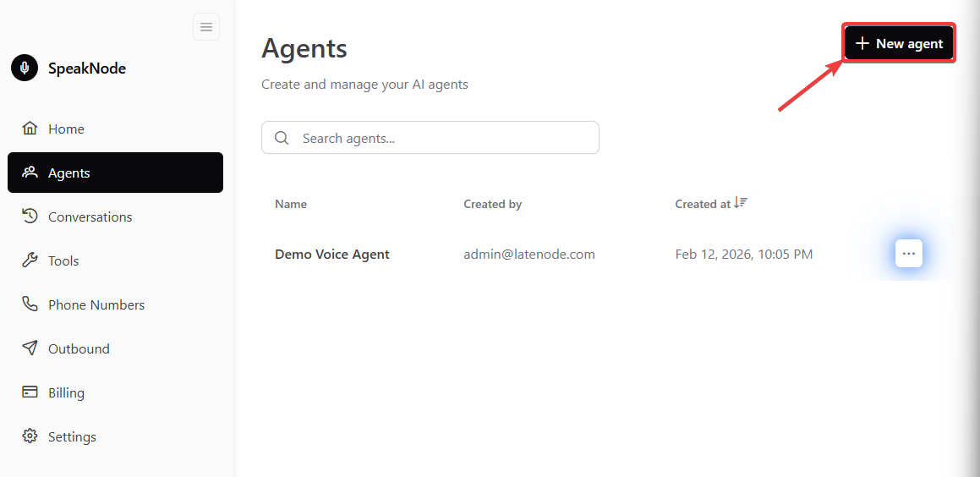Click the Phone Numbers handset icon

(x=30, y=304)
